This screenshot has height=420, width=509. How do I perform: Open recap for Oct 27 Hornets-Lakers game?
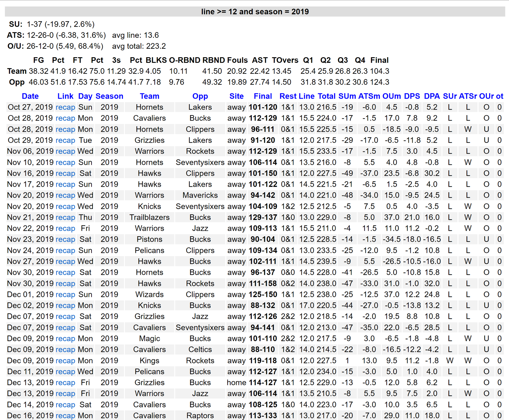[65, 107]
